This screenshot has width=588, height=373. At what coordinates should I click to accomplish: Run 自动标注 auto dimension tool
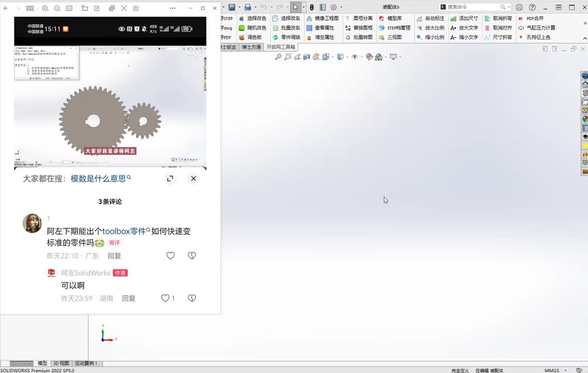click(431, 18)
